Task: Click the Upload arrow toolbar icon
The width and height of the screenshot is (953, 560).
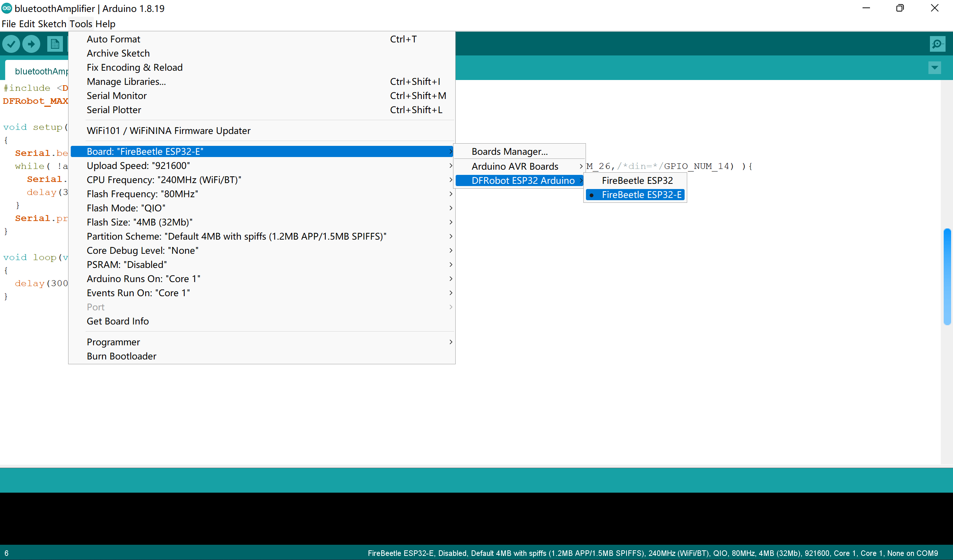Action: click(31, 44)
